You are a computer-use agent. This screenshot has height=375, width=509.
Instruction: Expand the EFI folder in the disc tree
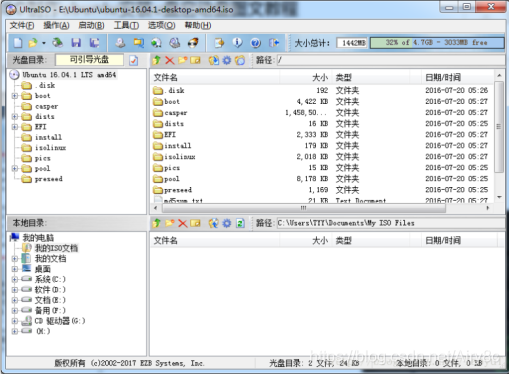[15, 127]
